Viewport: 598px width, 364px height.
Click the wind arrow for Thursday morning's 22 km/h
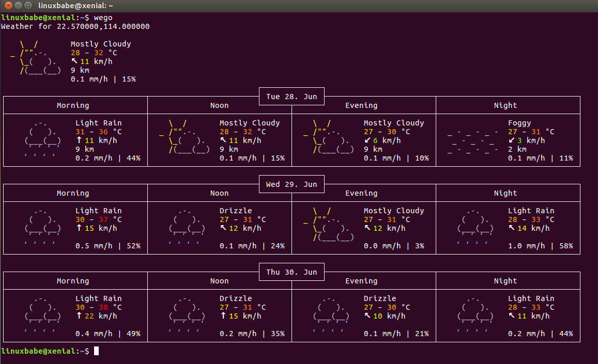coord(79,316)
